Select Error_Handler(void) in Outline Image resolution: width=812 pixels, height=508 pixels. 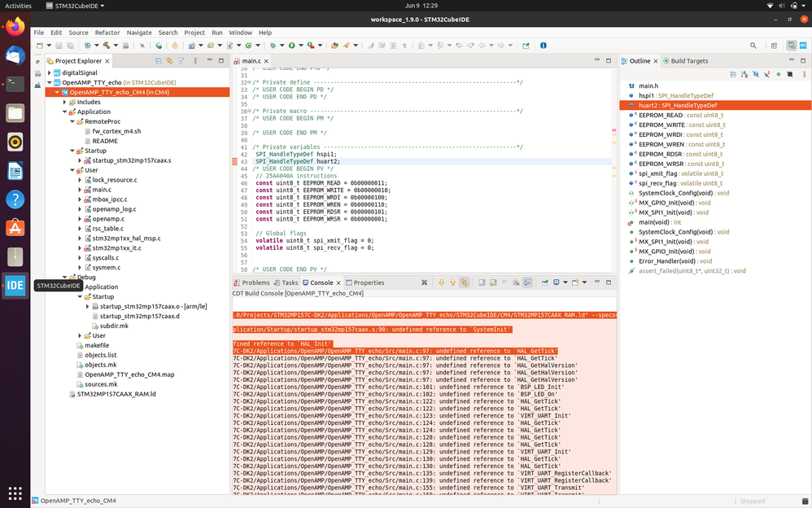point(670,261)
